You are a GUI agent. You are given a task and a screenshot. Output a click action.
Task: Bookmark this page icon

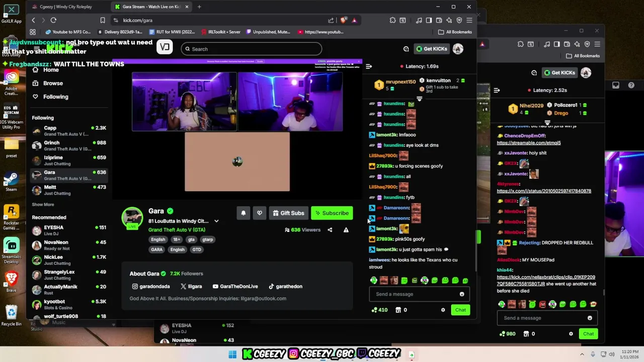pos(103,20)
